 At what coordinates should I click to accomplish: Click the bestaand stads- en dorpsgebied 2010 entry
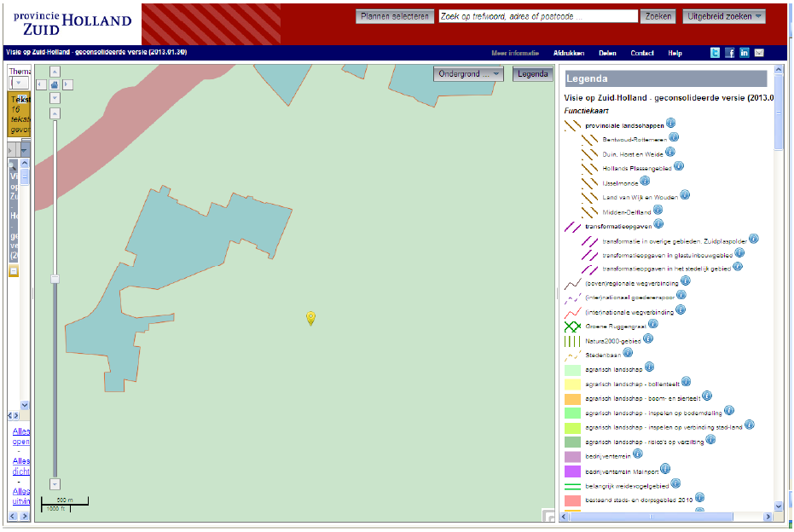639,500
